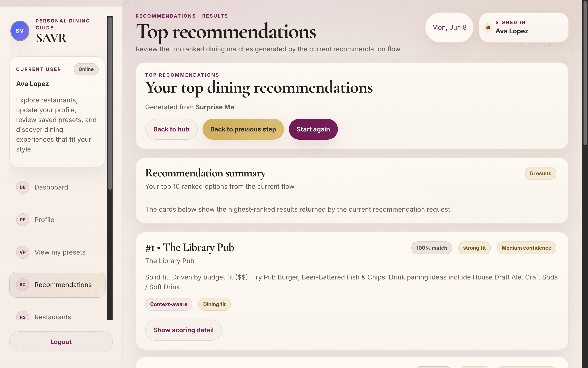The width and height of the screenshot is (588, 368).
Task: Click the strong fit badge
Action: (474, 248)
